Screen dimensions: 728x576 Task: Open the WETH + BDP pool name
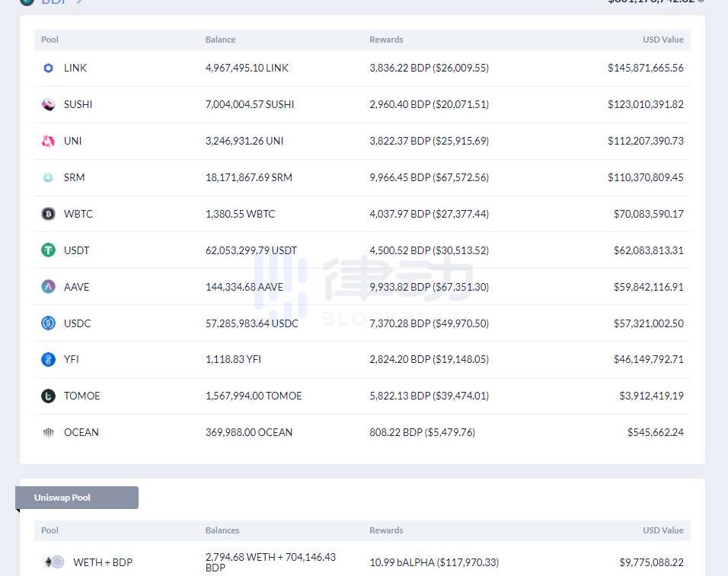(x=103, y=562)
